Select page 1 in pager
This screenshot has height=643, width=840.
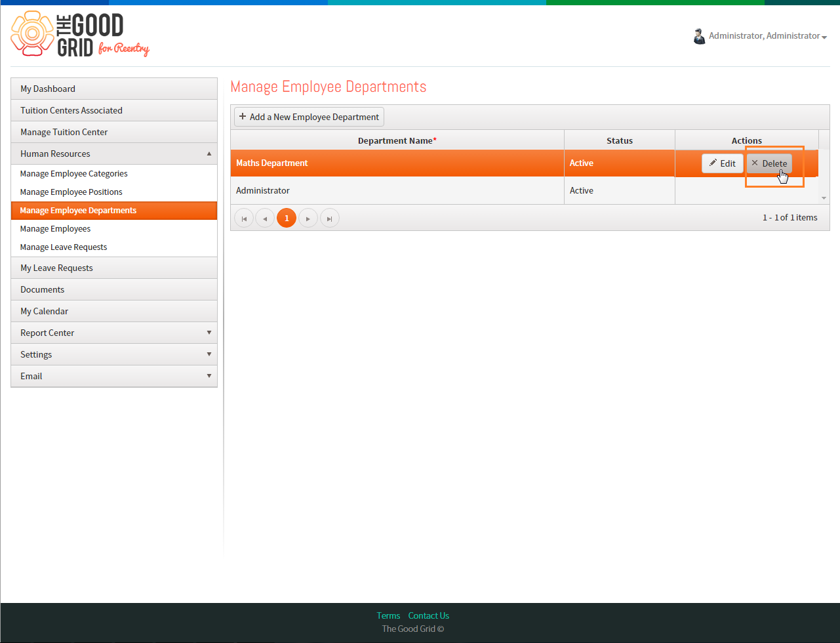[287, 218]
